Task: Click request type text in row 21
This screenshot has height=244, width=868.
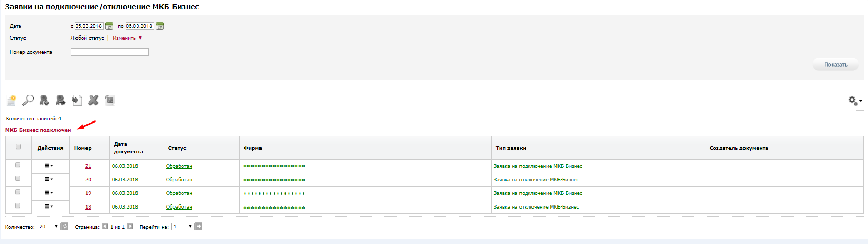Action: [538, 166]
